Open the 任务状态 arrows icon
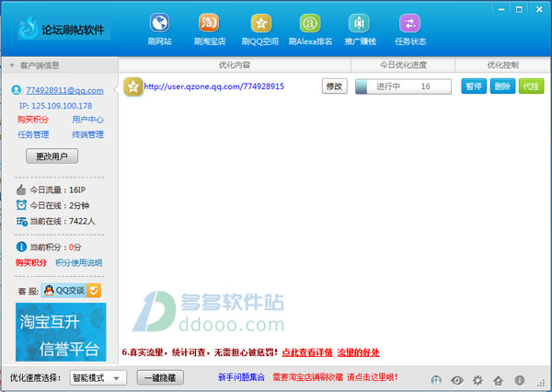 point(409,23)
